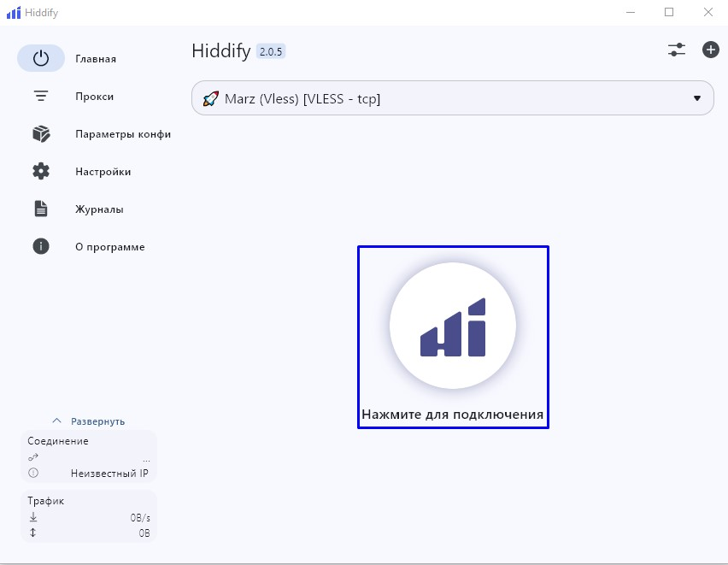Click the О программе info icon
Image resolution: width=728 pixels, height=565 pixels.
(41, 247)
